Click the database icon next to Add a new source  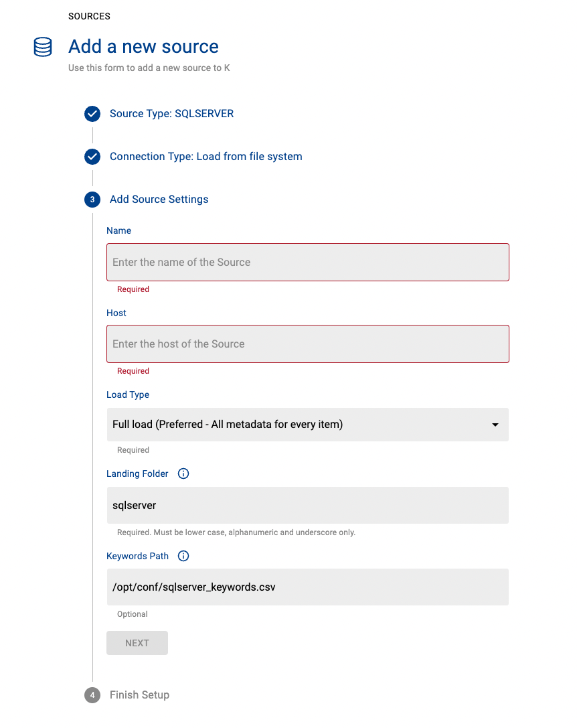coord(42,47)
